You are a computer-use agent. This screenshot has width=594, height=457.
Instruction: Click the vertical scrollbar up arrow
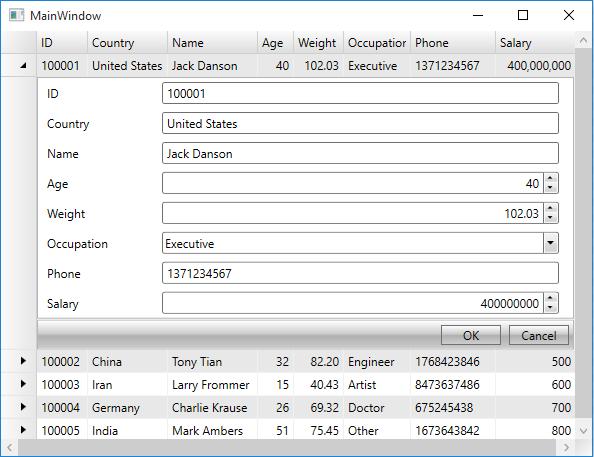tap(583, 40)
